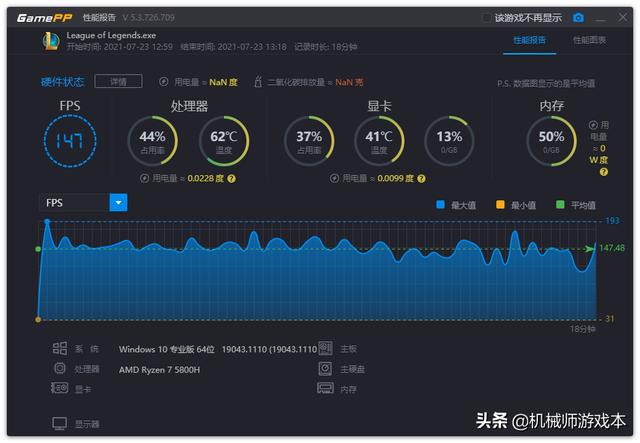Switch to the 性能图表 tab

[x=589, y=40]
